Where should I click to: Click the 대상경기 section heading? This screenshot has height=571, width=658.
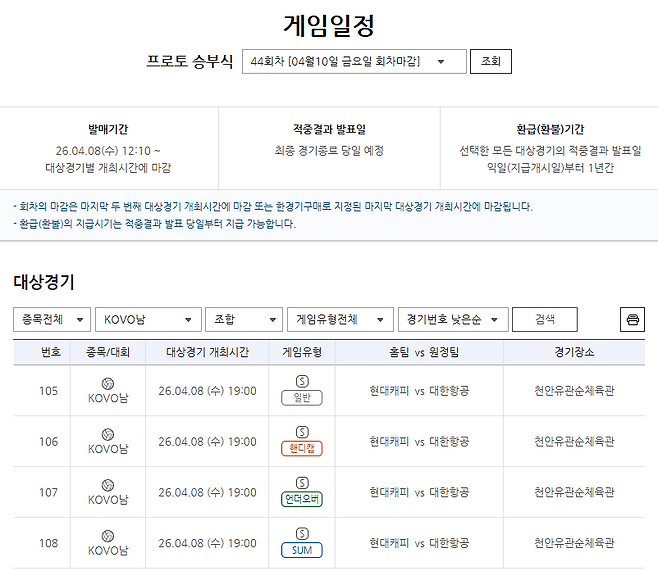[44, 282]
